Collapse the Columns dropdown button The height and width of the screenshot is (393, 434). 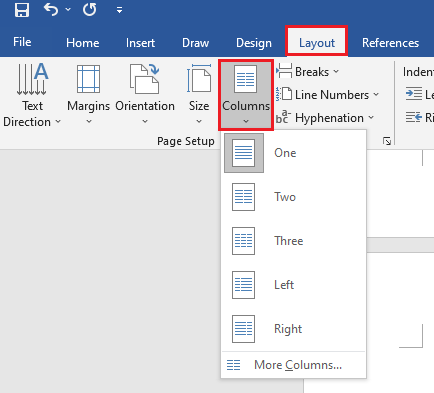[246, 95]
